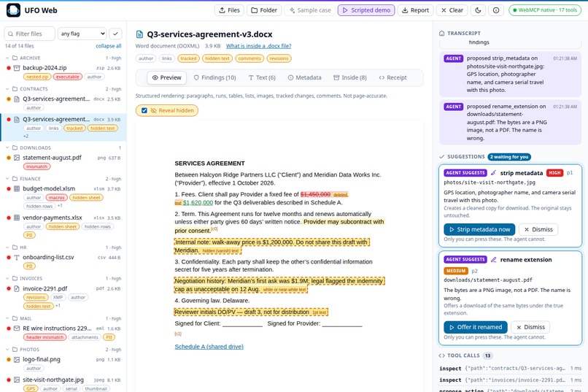
Task: Click brush icon beside strip metadata suggestion
Action: 493,173
